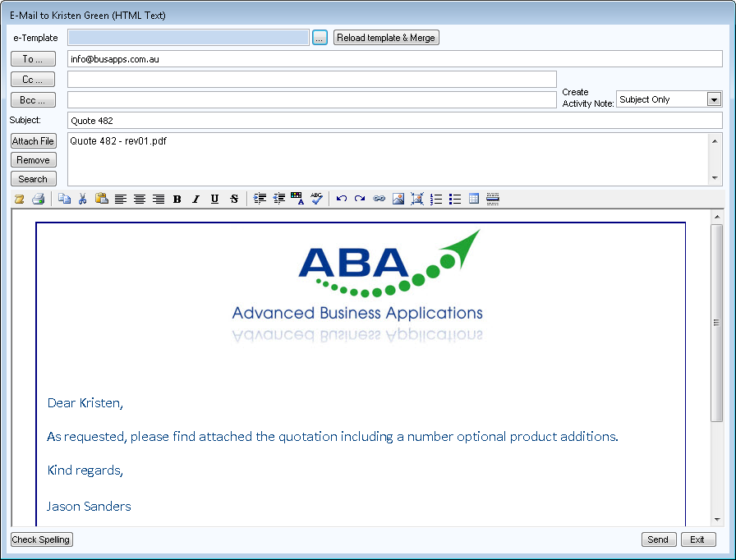The height and width of the screenshot is (560, 736).
Task: Toggle underline formatting
Action: point(214,200)
